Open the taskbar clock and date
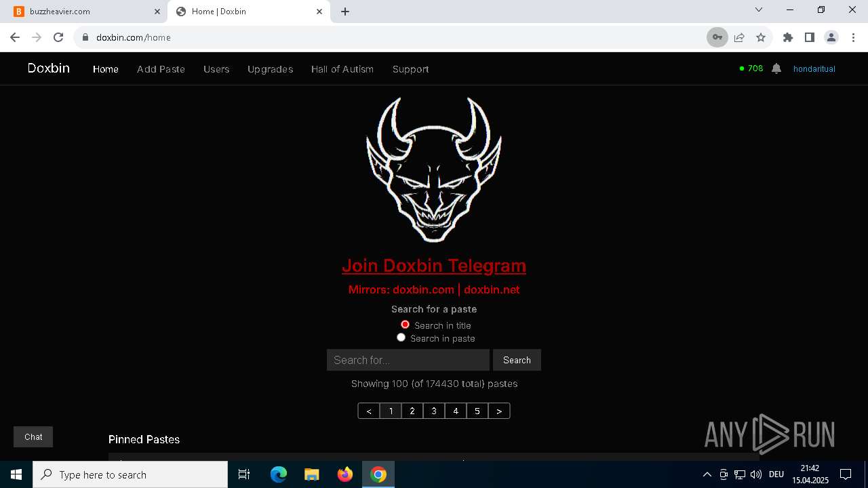Viewport: 868px width, 488px height. pos(810,474)
